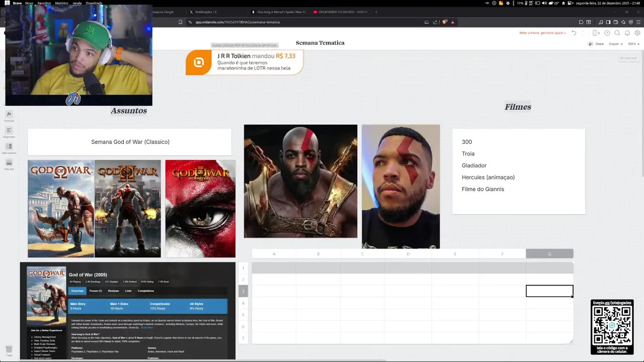Open a new browser tab

[376, 12]
